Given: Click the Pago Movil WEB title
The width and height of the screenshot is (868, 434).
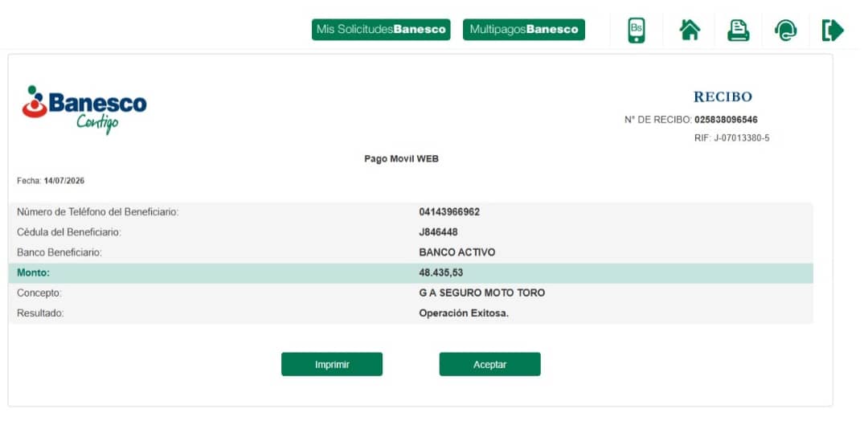Looking at the screenshot, I should pyautogui.click(x=401, y=159).
